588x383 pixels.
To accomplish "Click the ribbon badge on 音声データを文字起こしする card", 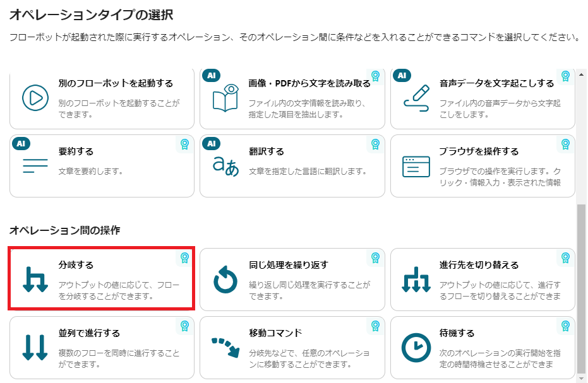I will coord(565,76).
